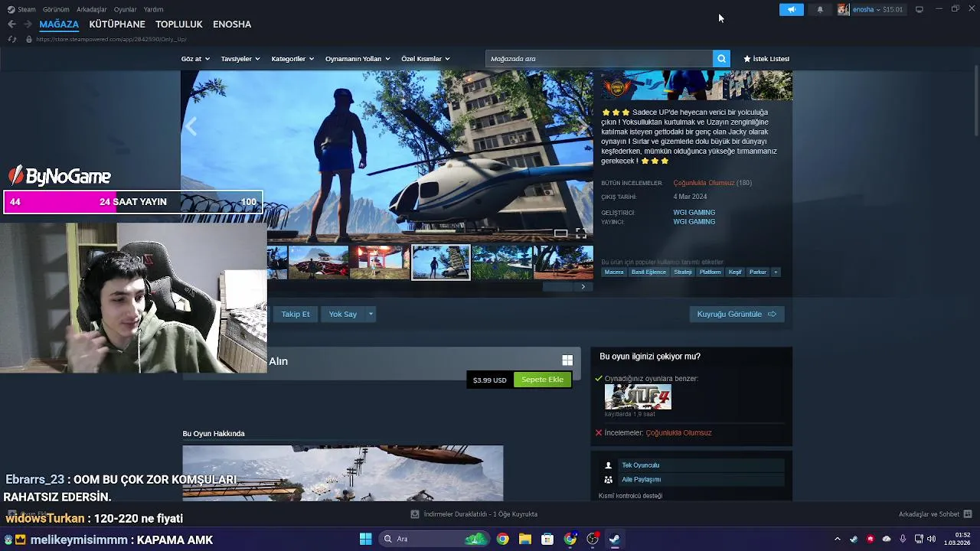Click the enosha profile avatar
The image size is (980, 551).
tap(843, 9)
